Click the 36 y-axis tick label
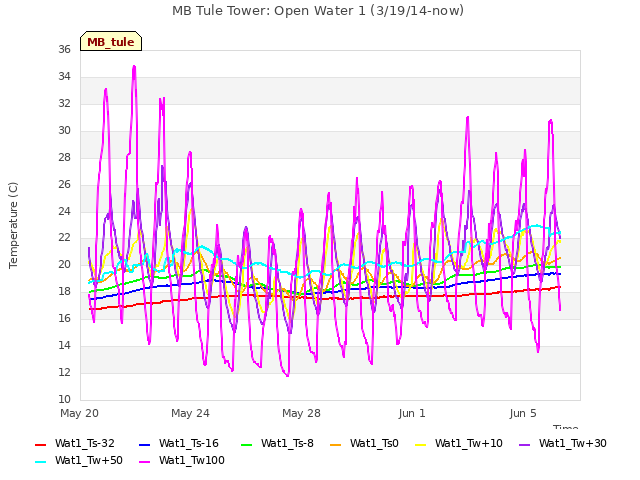640x480 pixels. 64,49
